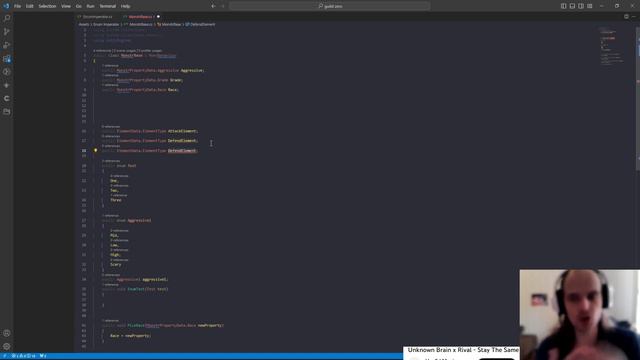The width and height of the screenshot is (640, 360).
Task: Click enum Test declaration
Action: (x=119, y=166)
